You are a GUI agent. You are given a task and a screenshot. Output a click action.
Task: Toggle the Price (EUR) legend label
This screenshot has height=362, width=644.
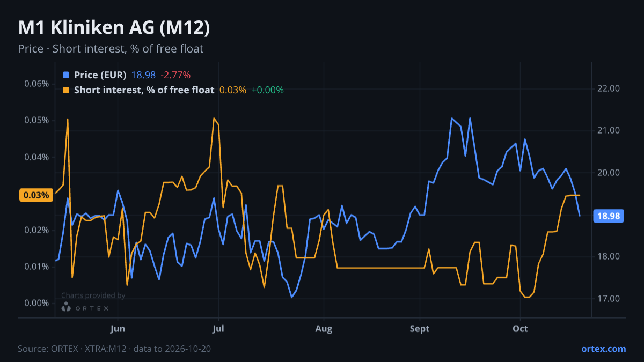[100, 75]
